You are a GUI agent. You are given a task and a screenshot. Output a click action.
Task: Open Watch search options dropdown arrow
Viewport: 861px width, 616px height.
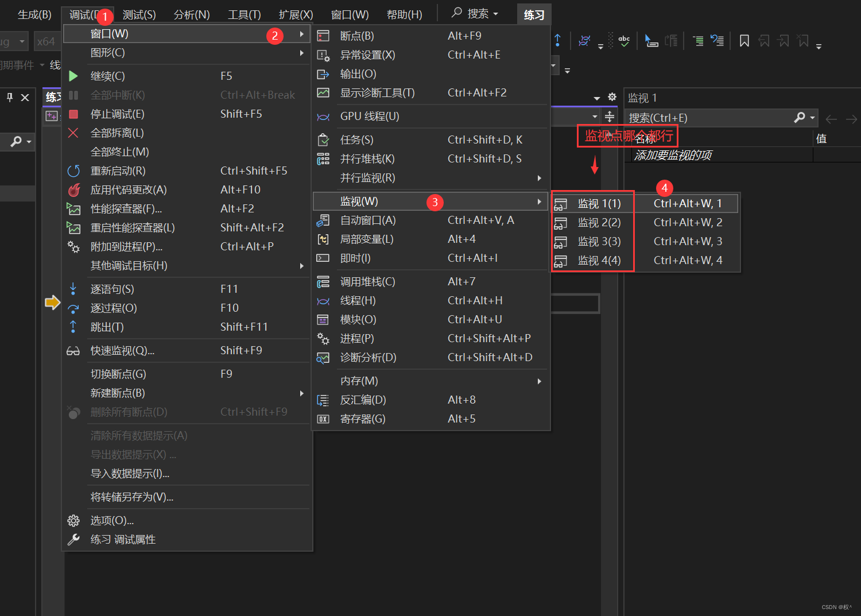click(x=812, y=118)
